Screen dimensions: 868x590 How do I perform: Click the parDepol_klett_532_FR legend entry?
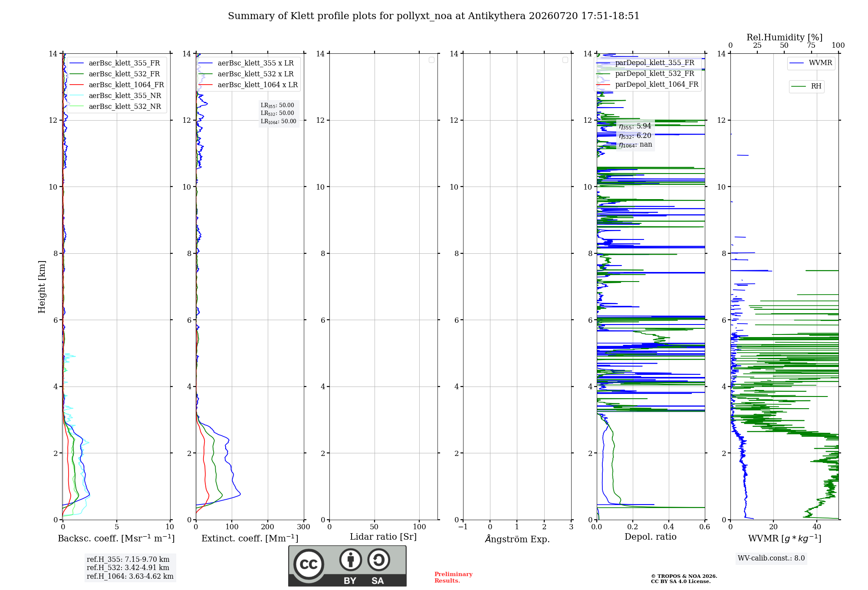click(x=646, y=73)
